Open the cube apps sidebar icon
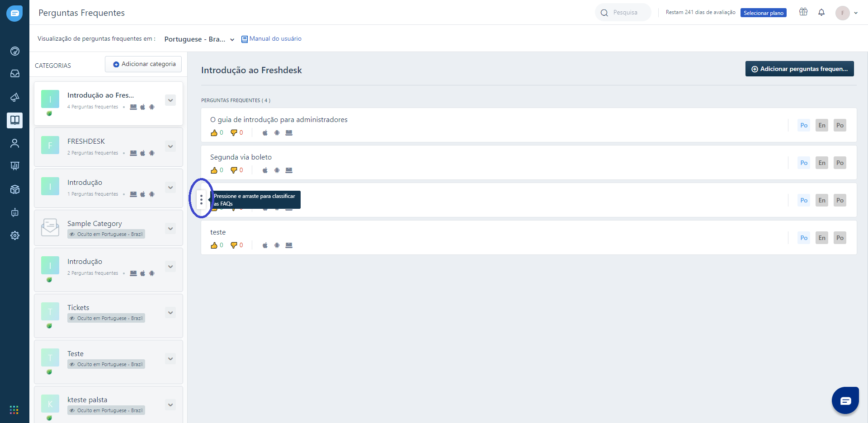This screenshot has width=868, height=423. (14, 189)
